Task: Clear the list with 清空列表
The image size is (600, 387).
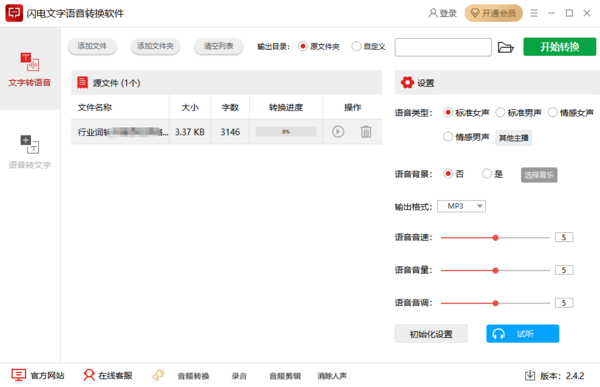Action: pyautogui.click(x=218, y=46)
